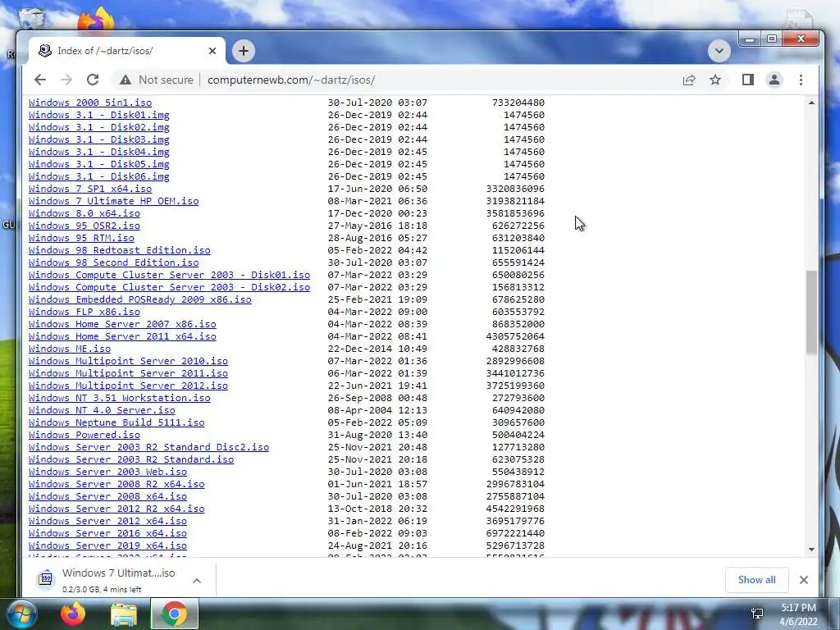Viewport: 840px width, 630px height.
Task: Show all downloads
Action: pyautogui.click(x=756, y=580)
